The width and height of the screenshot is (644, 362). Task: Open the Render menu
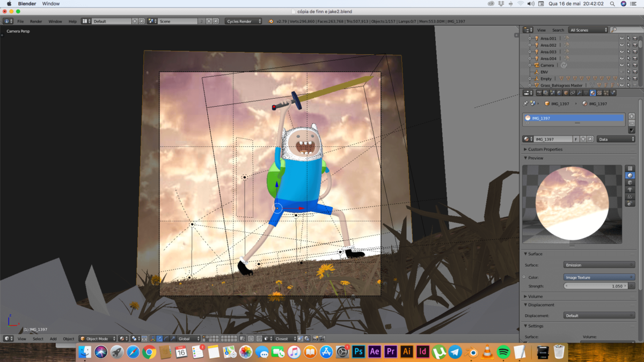(36, 21)
